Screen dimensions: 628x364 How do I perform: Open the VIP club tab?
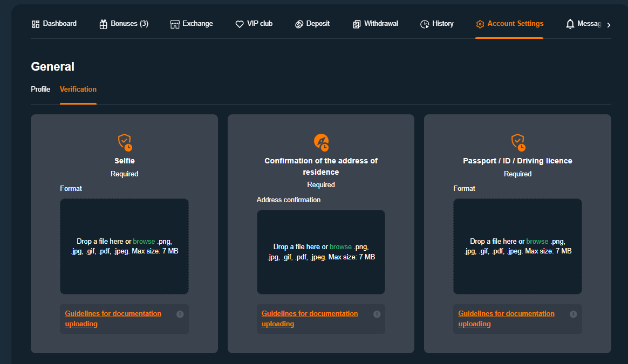point(254,24)
